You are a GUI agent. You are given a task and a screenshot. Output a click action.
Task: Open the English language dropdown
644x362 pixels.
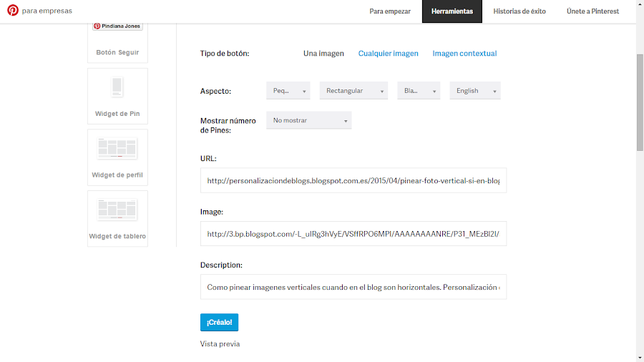(475, 91)
